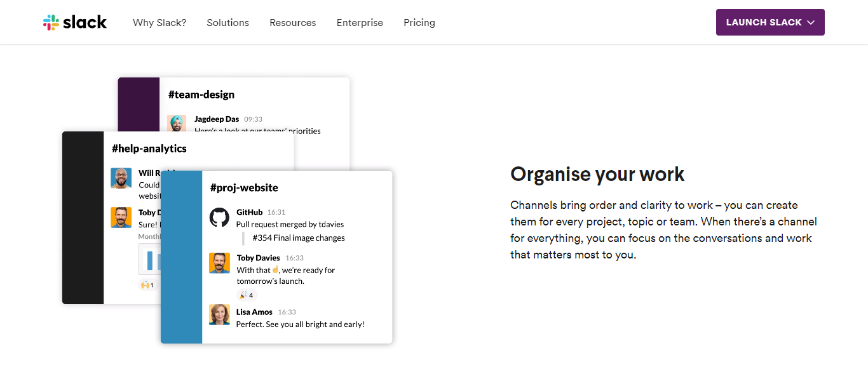Click the purple sidebar of #team-design card
The width and height of the screenshot is (868, 381).
[139, 104]
